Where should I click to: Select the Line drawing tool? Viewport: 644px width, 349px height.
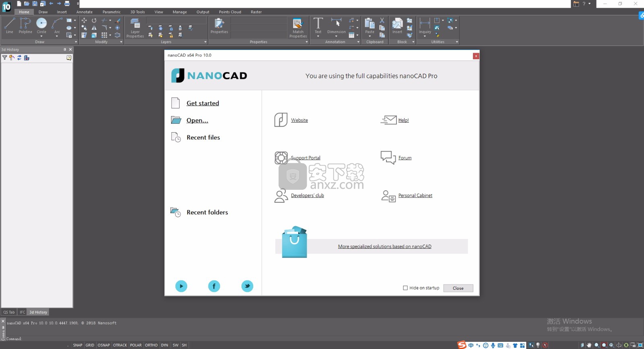pyautogui.click(x=9, y=26)
